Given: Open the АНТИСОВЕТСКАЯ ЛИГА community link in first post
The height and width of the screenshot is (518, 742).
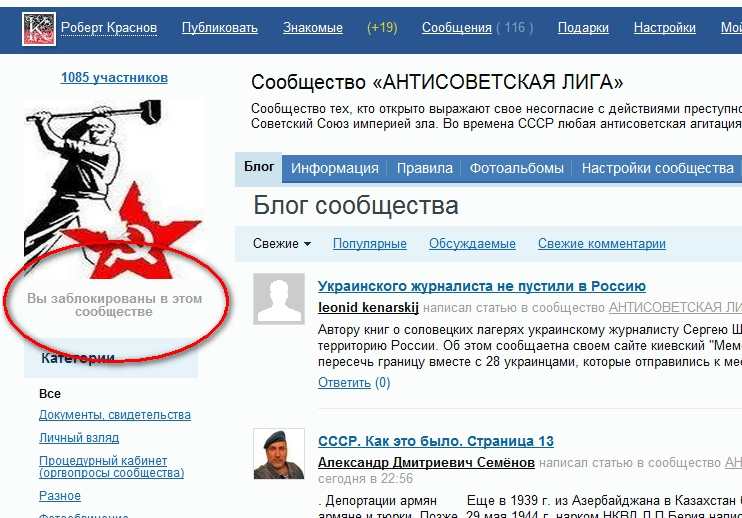Looking at the screenshot, I should click(675, 307).
